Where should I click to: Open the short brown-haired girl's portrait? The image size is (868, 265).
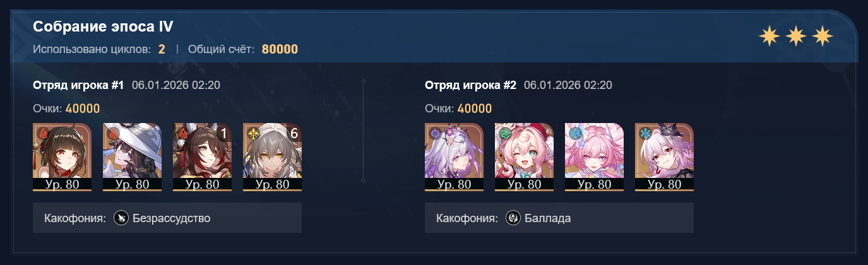(62, 156)
